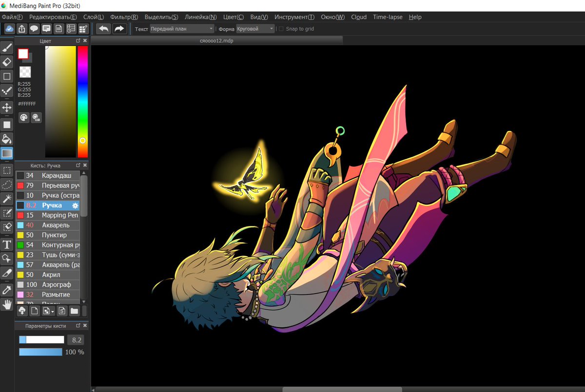Select the Fill rectangle tool
585x392 pixels.
point(7,125)
